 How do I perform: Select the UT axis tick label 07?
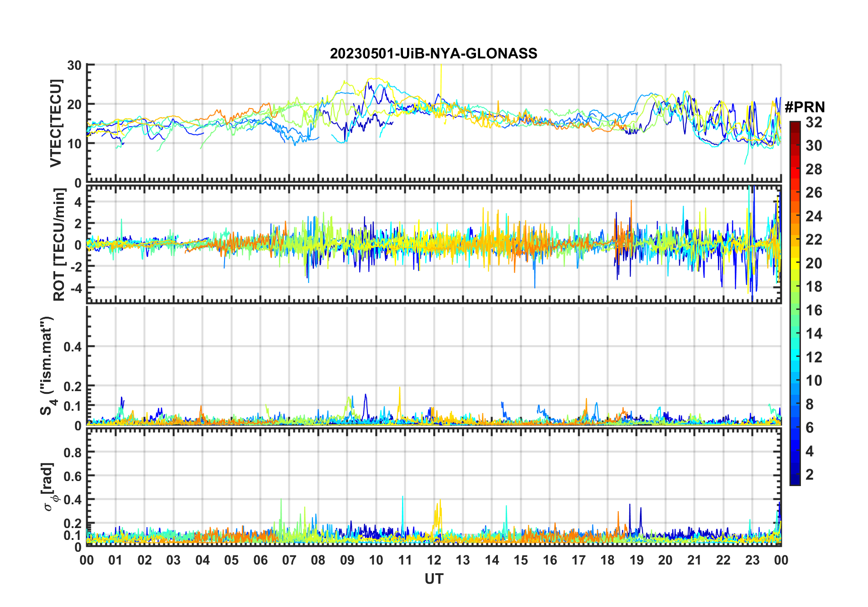point(289,560)
